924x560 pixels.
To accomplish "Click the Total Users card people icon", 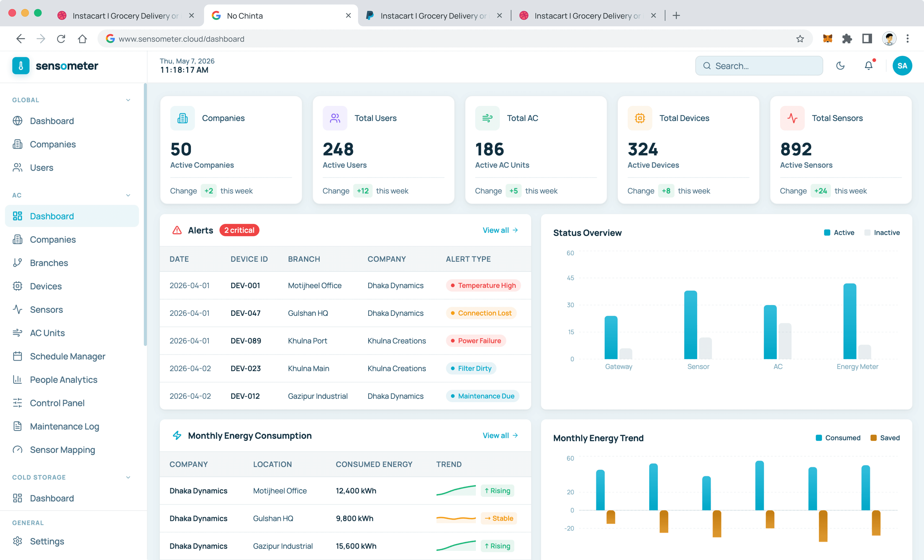I will [335, 118].
